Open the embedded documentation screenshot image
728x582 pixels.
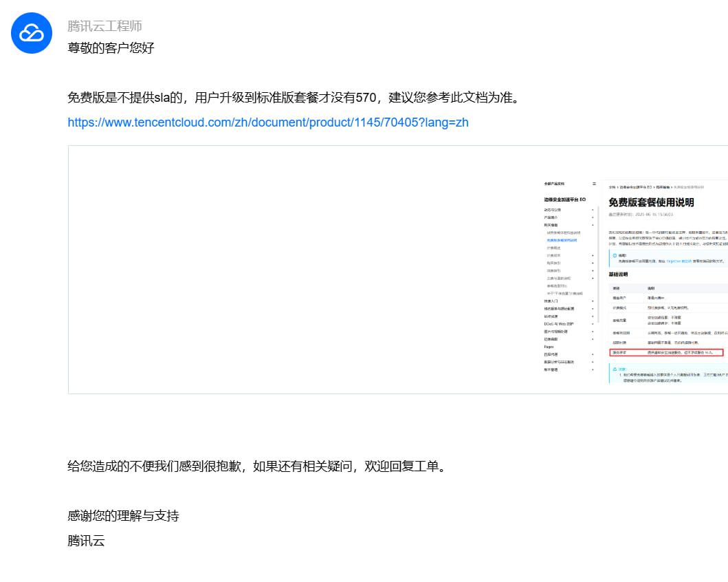[398, 270]
